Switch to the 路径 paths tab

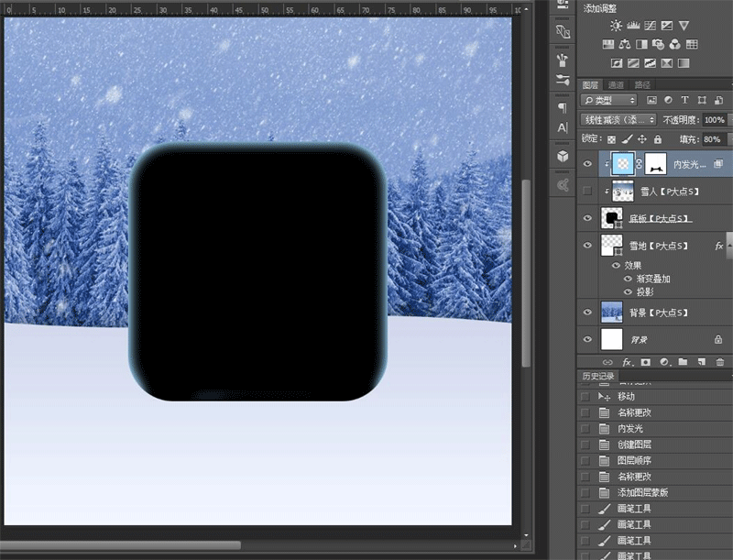[643, 82]
